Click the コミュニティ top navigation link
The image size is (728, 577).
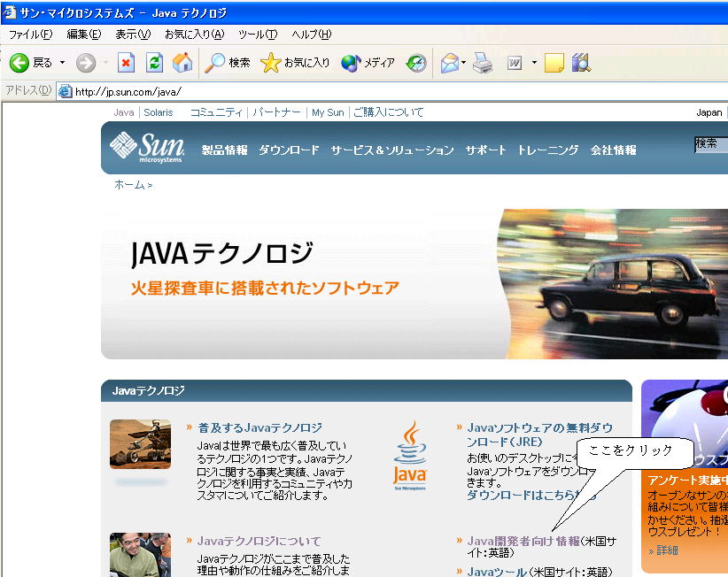tap(216, 112)
